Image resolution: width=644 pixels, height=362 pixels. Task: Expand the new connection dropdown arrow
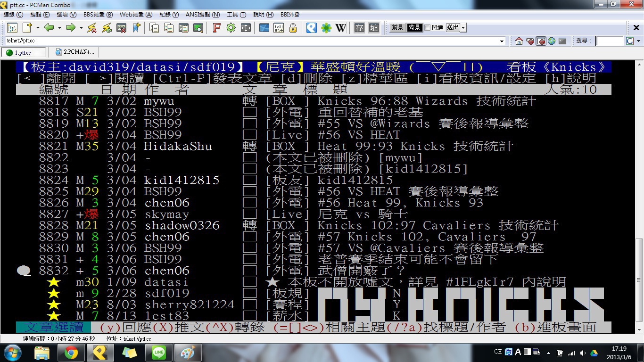(38, 28)
